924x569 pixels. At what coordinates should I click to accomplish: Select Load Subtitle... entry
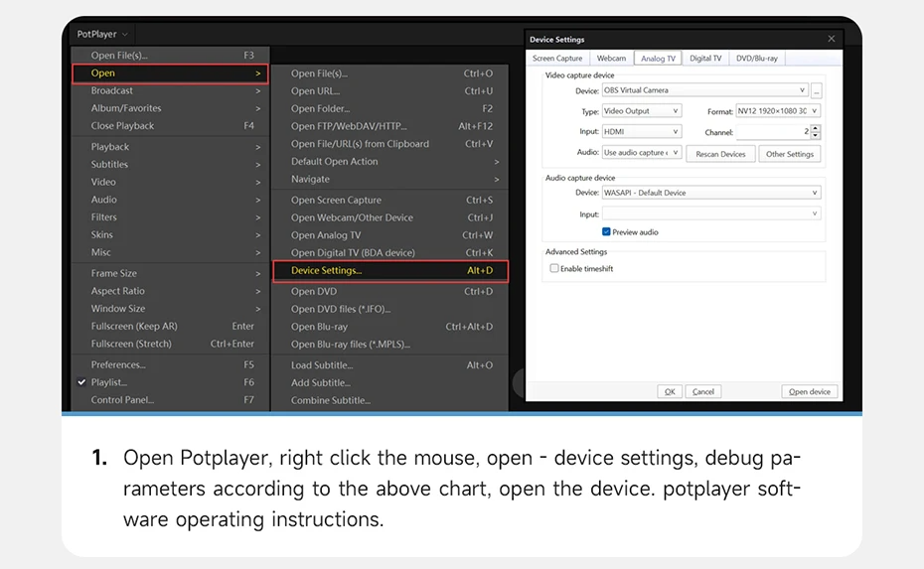390,365
